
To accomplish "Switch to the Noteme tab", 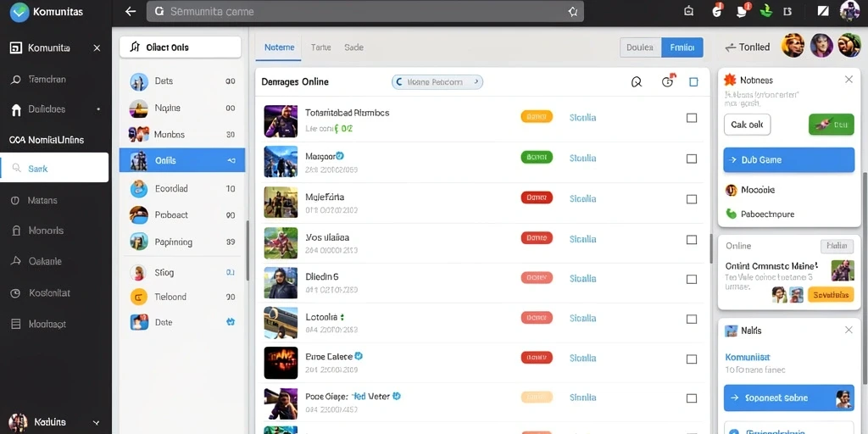I will pyautogui.click(x=279, y=47).
